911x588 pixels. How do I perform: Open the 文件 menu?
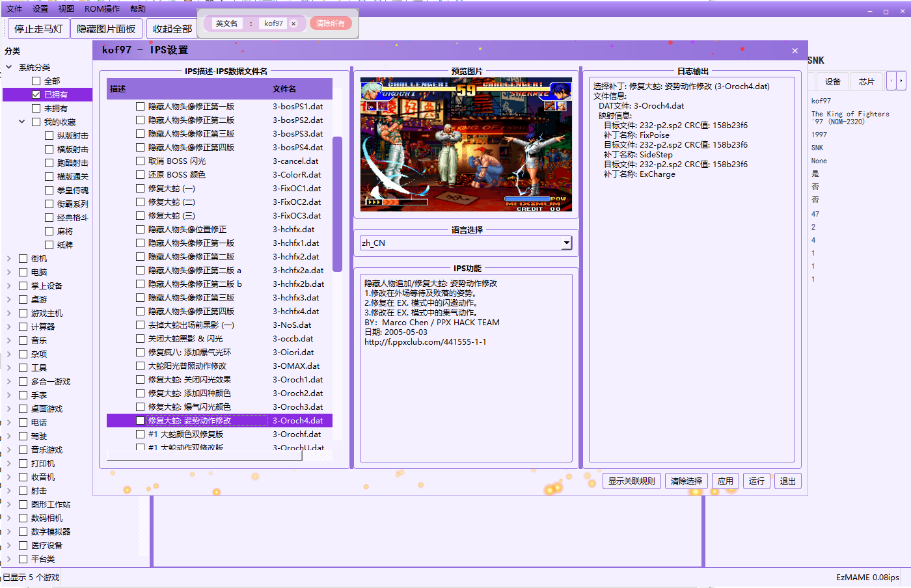[14, 8]
